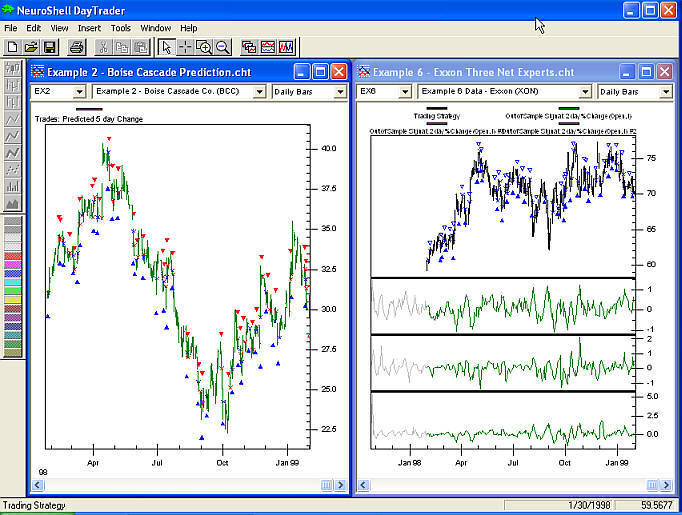Open a chart file with the folder icon

(31, 47)
